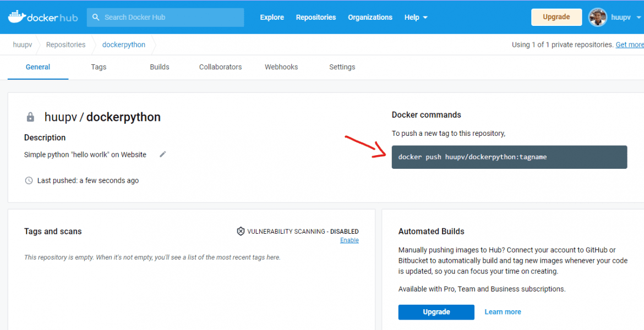Click Upgrade under Automated Builds
This screenshot has height=330, width=644.
coord(436,312)
